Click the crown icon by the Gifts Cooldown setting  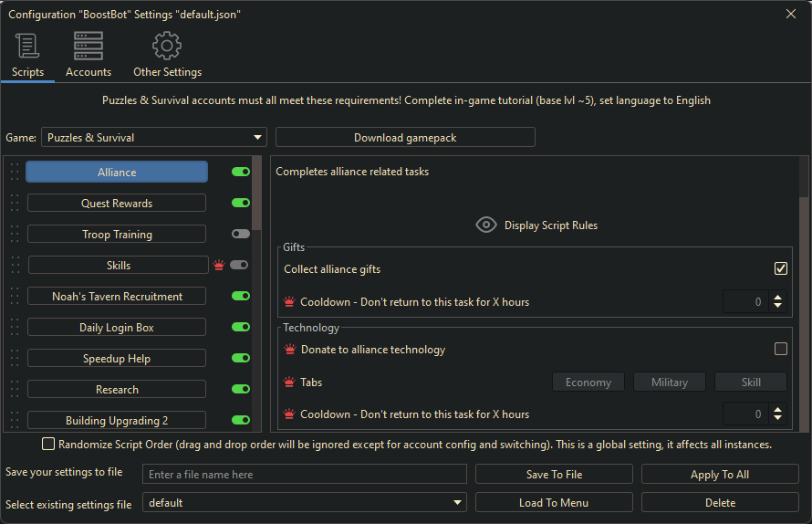289,301
